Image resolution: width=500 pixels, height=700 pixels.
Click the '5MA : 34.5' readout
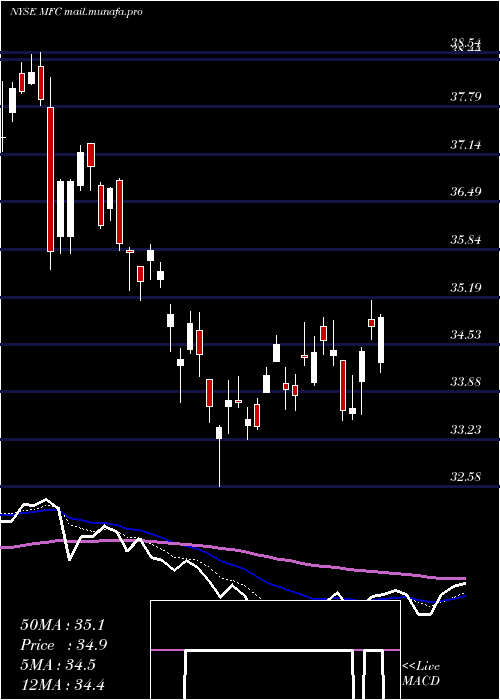tap(58, 665)
